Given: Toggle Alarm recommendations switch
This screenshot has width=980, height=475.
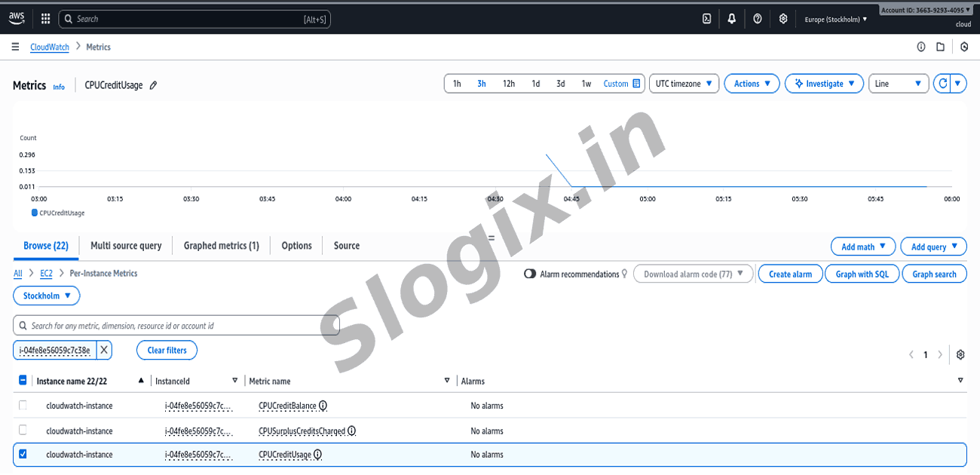Looking at the screenshot, I should click(x=530, y=274).
